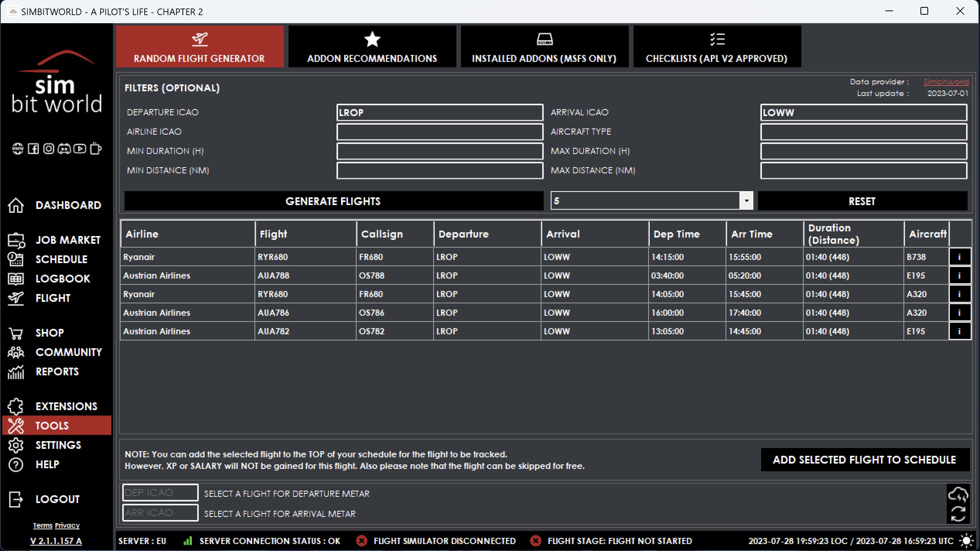
Task: Click the Facebook icon in sidebar
Action: click(x=33, y=149)
